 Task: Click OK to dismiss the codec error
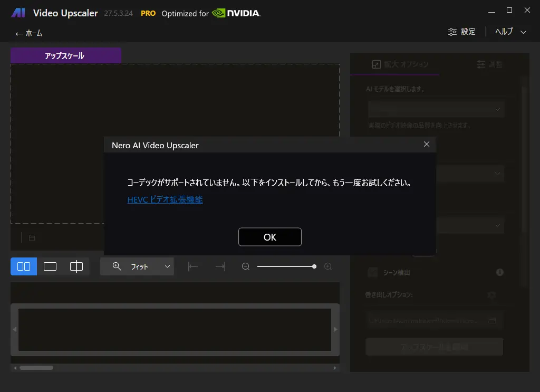269,237
